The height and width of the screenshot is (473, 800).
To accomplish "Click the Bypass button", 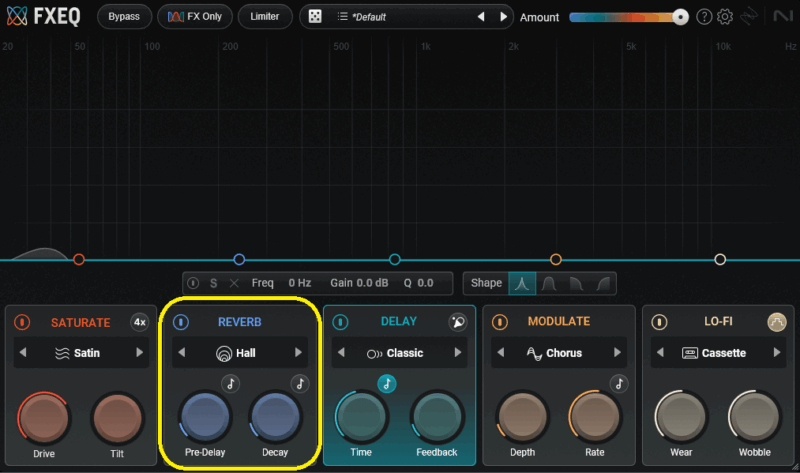I will (x=124, y=17).
